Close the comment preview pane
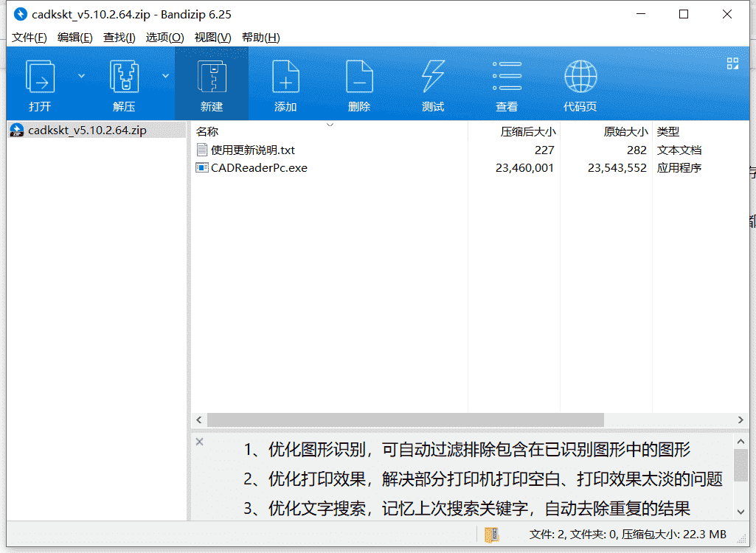The width and height of the screenshot is (756, 553). pos(200,442)
